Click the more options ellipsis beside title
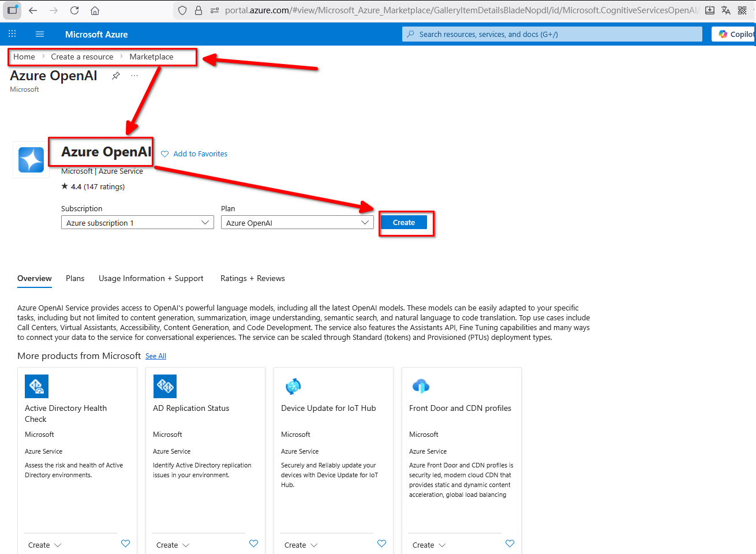Image resolution: width=756 pixels, height=554 pixels. pyautogui.click(x=134, y=76)
